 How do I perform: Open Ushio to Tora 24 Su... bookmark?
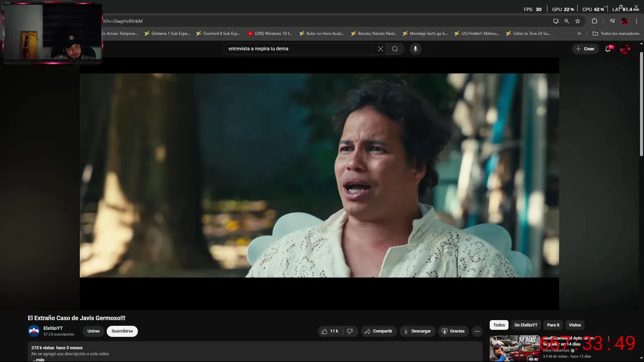click(528, 34)
